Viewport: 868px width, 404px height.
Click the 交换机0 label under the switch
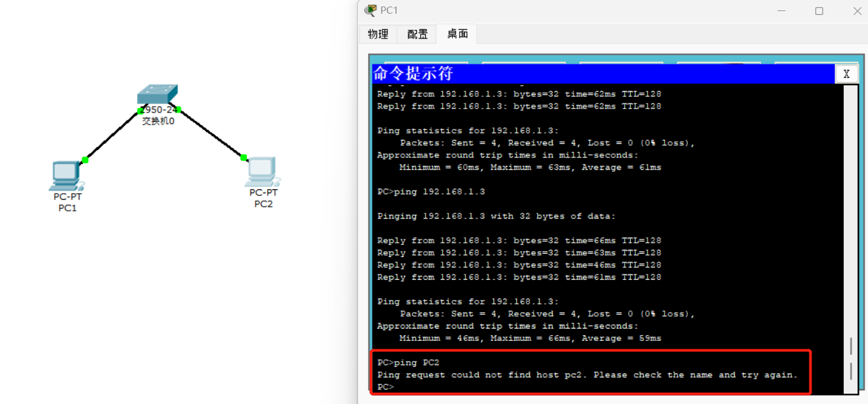pos(157,120)
